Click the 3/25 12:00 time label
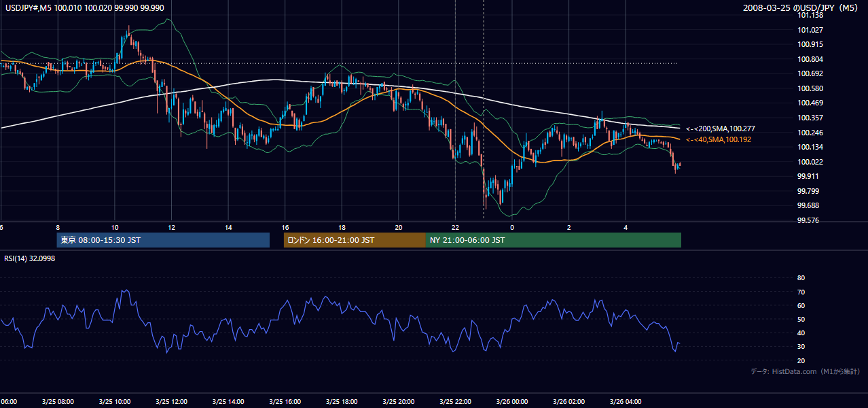 click(x=171, y=401)
